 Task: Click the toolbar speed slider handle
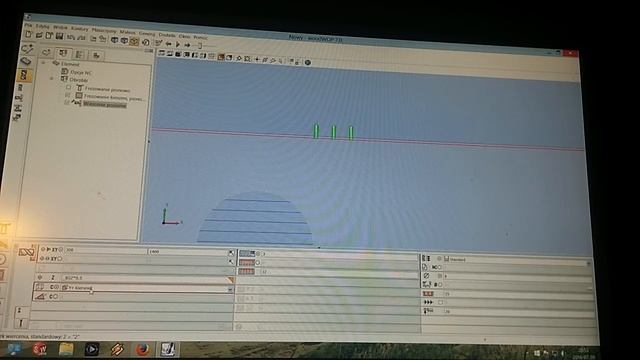coord(200,45)
